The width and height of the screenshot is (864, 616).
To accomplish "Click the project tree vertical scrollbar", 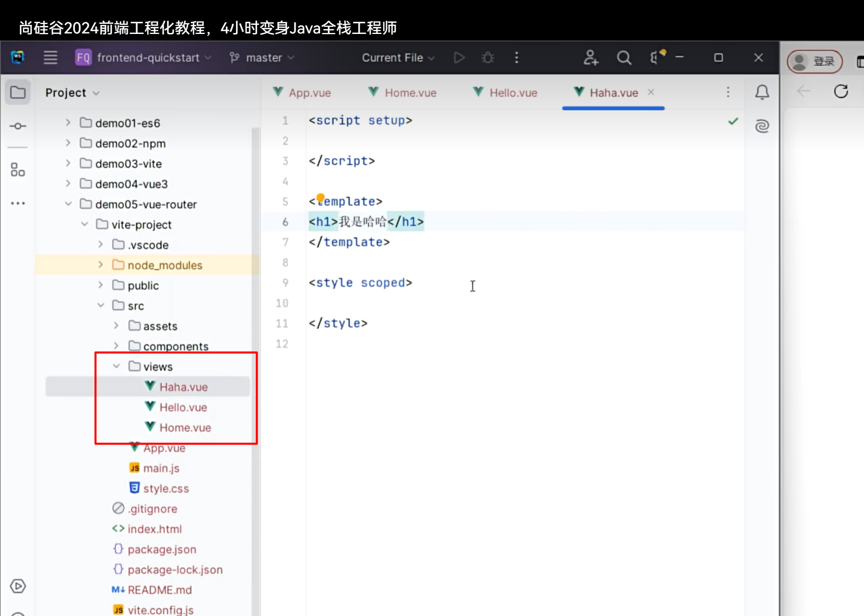I will point(256,370).
